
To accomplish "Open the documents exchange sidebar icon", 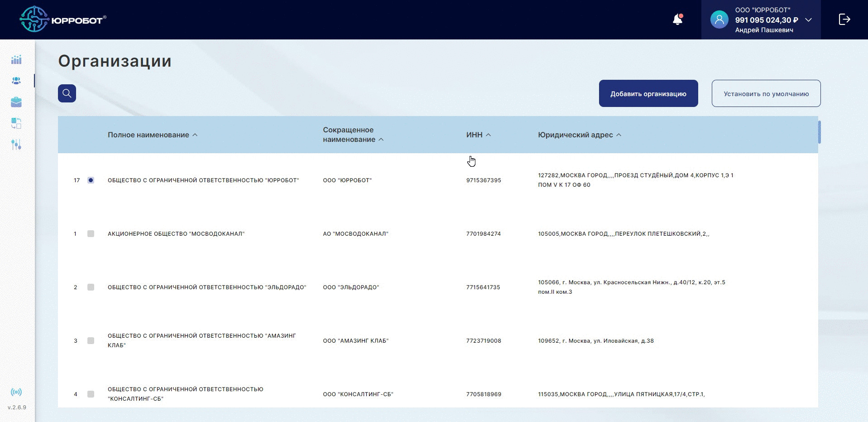I will coord(16,123).
